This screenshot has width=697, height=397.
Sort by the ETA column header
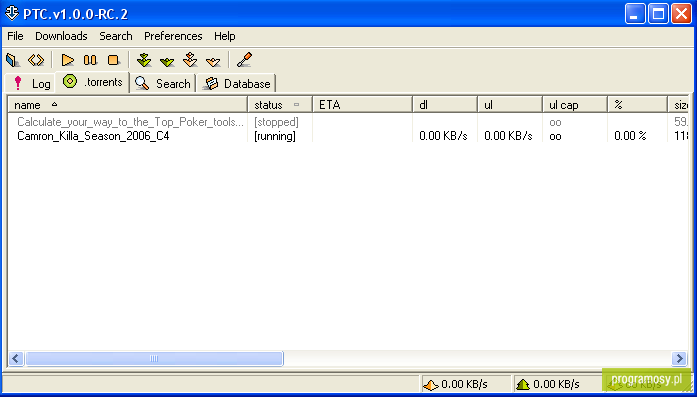point(363,105)
